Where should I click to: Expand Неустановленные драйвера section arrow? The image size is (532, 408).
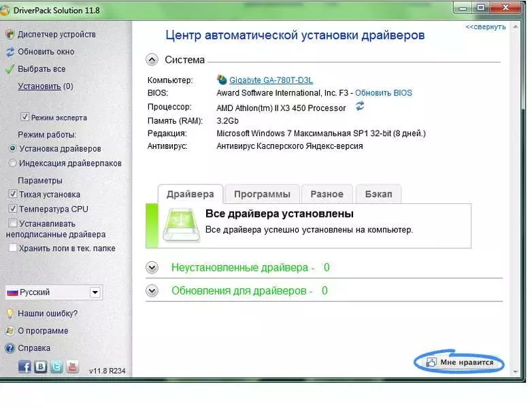click(x=152, y=268)
